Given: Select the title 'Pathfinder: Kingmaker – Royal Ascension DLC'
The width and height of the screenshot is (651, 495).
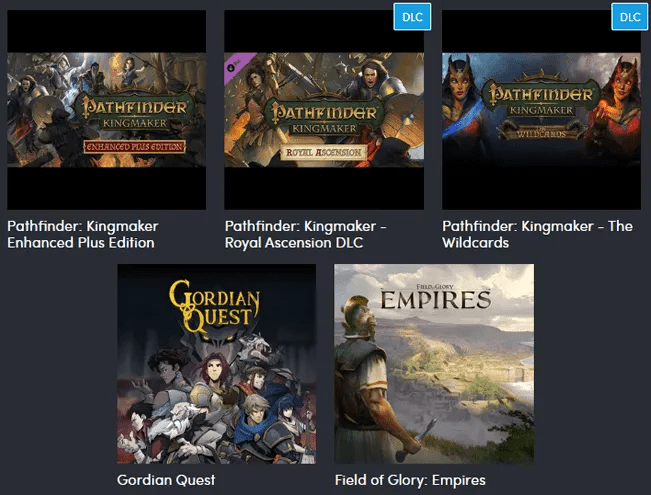Looking at the screenshot, I should [306, 234].
